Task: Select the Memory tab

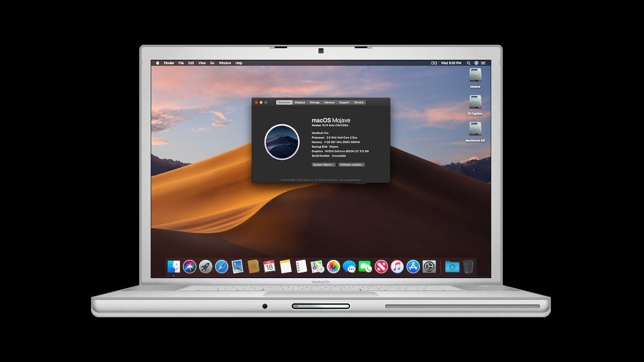Action: [x=329, y=103]
